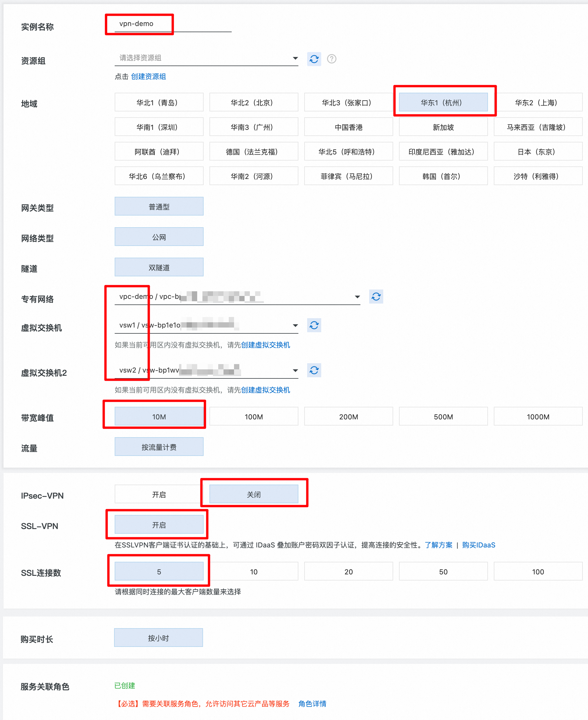Open the 了解方案 link
The width and height of the screenshot is (588, 720).
pyautogui.click(x=438, y=545)
